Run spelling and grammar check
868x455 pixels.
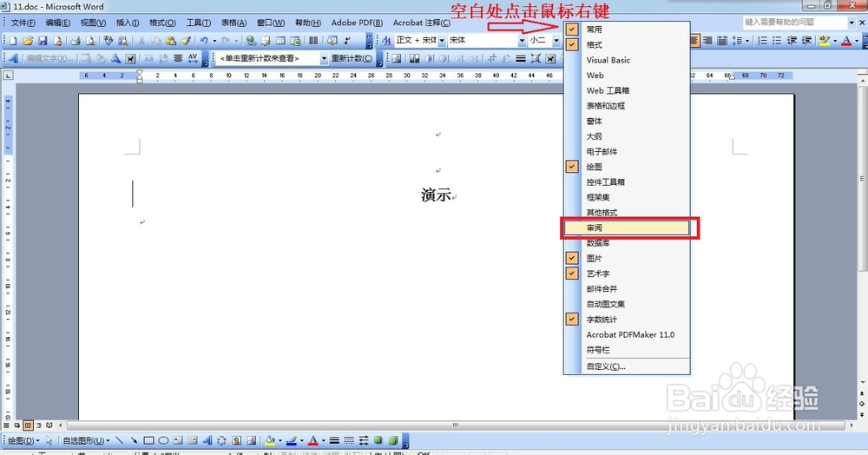pos(108,41)
